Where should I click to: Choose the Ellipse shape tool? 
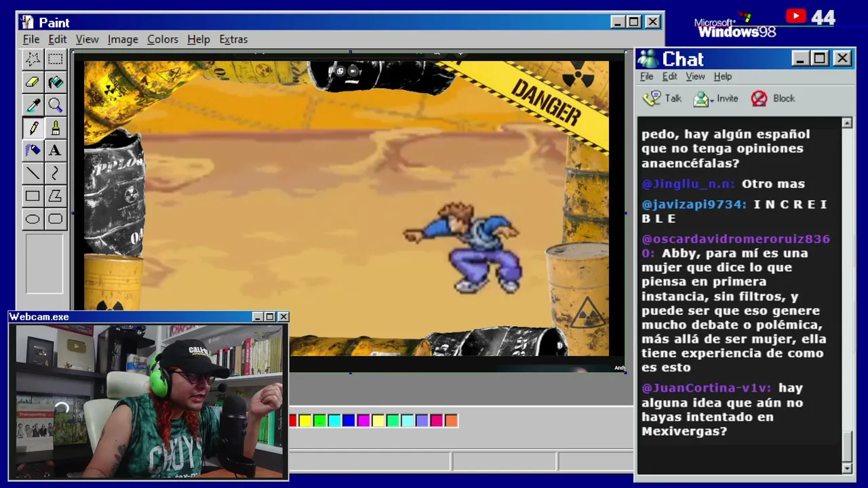[x=33, y=219]
